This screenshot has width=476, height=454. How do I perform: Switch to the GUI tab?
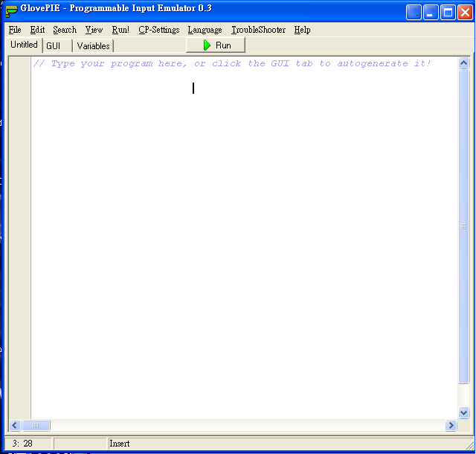(x=57, y=46)
